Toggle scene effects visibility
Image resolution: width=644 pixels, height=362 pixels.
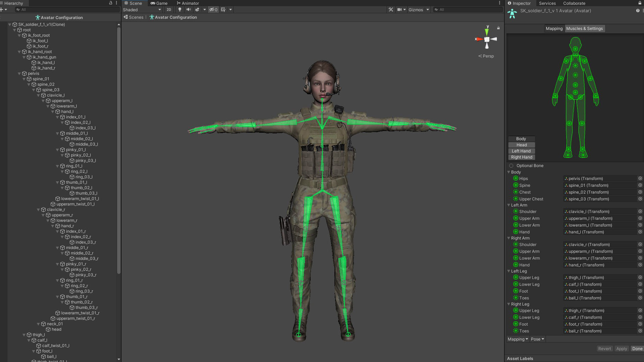(198, 9)
